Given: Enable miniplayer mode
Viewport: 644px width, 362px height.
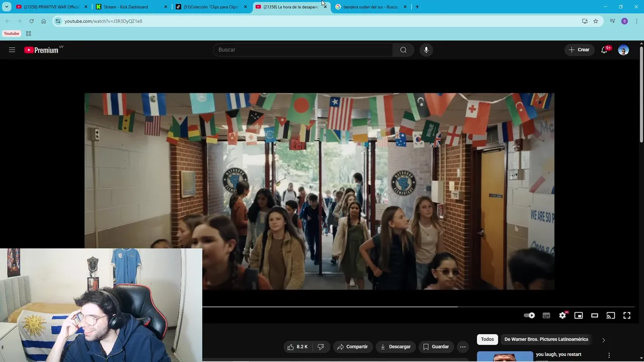Looking at the screenshot, I should (x=579, y=315).
